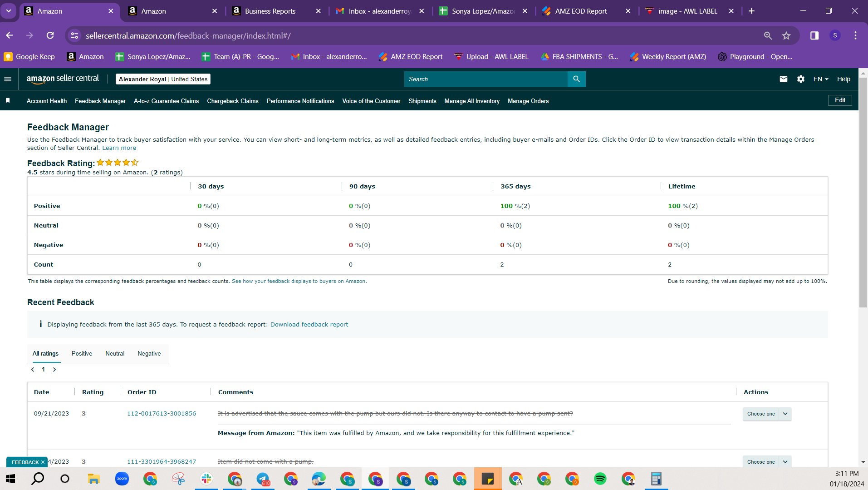Click the Learn more link
This screenshot has width=868, height=490.
[x=119, y=148]
